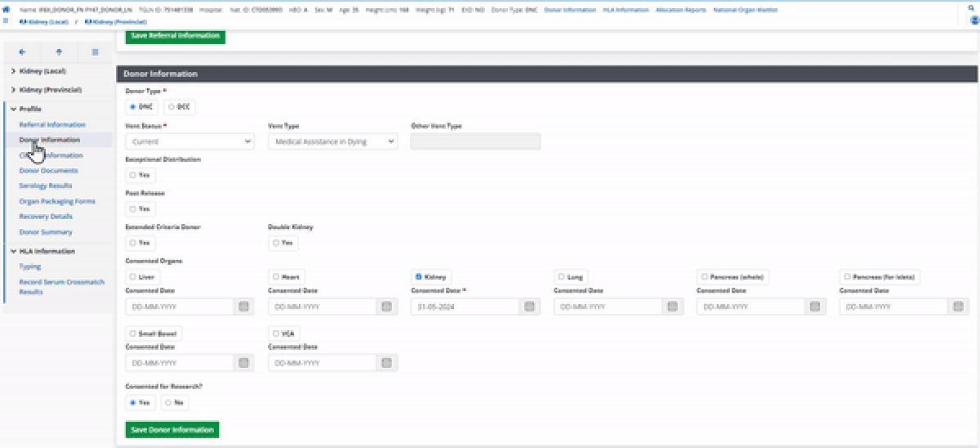980x448 pixels.
Task: Check the Exceptional Distribution Yes checkbox
Action: pyautogui.click(x=133, y=175)
